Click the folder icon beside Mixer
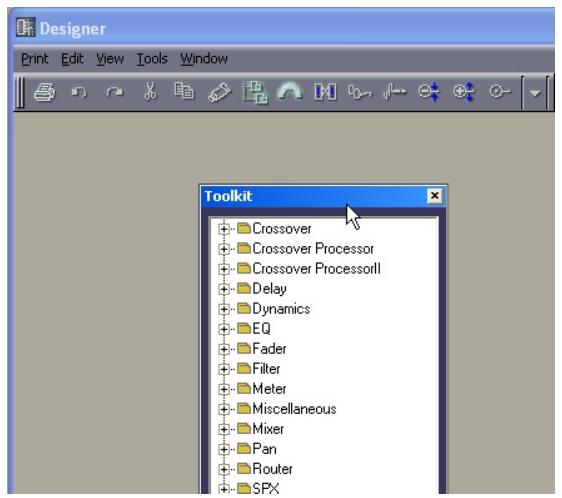 pos(244,428)
